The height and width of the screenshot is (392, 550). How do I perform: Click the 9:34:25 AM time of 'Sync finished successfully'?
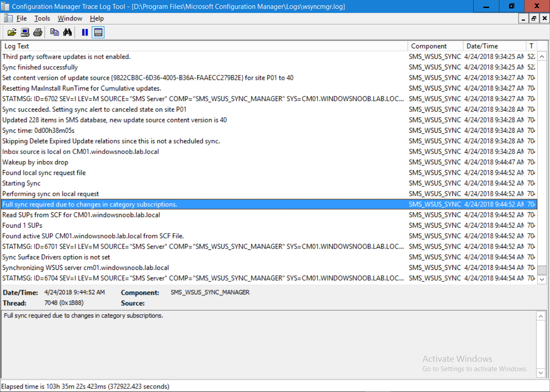tap(494, 67)
